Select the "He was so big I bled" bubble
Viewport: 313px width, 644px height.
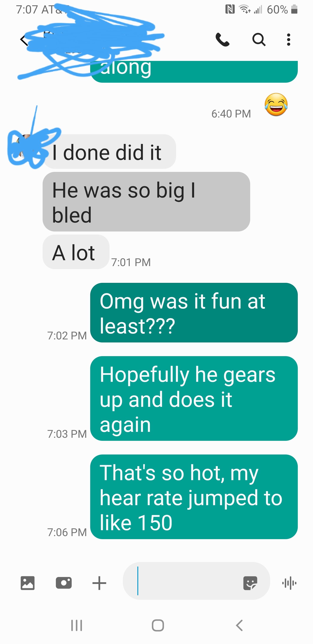tap(146, 201)
